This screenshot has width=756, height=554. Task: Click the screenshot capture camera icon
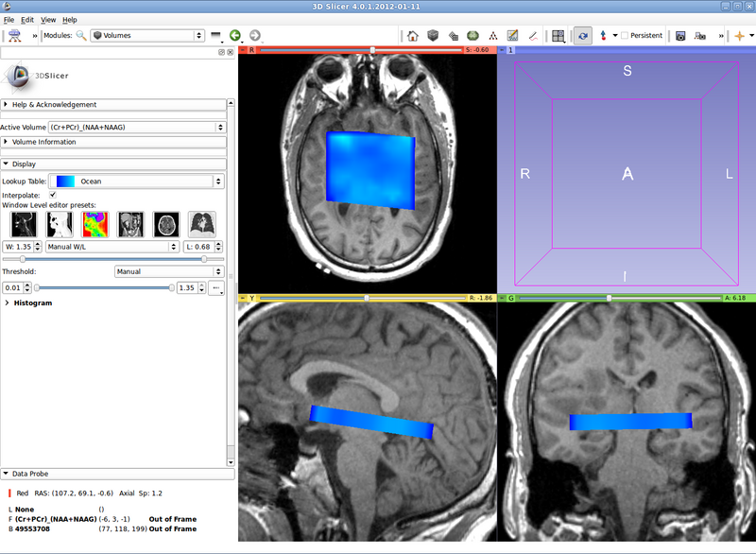tap(680, 36)
